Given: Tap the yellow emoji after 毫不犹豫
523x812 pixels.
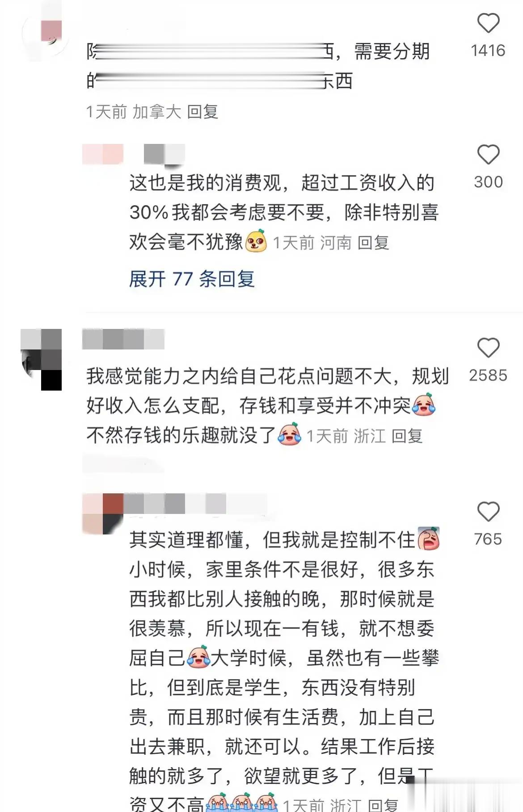Looking at the screenshot, I should click(256, 241).
